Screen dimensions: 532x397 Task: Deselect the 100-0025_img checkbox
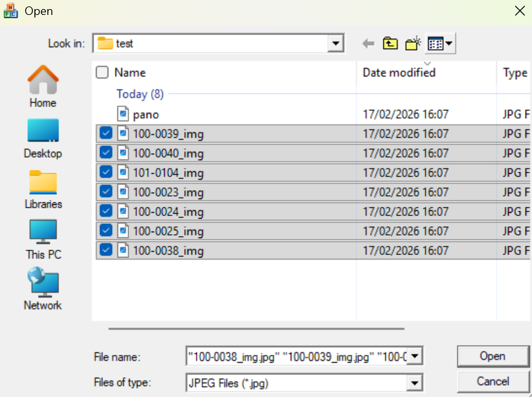(x=106, y=231)
